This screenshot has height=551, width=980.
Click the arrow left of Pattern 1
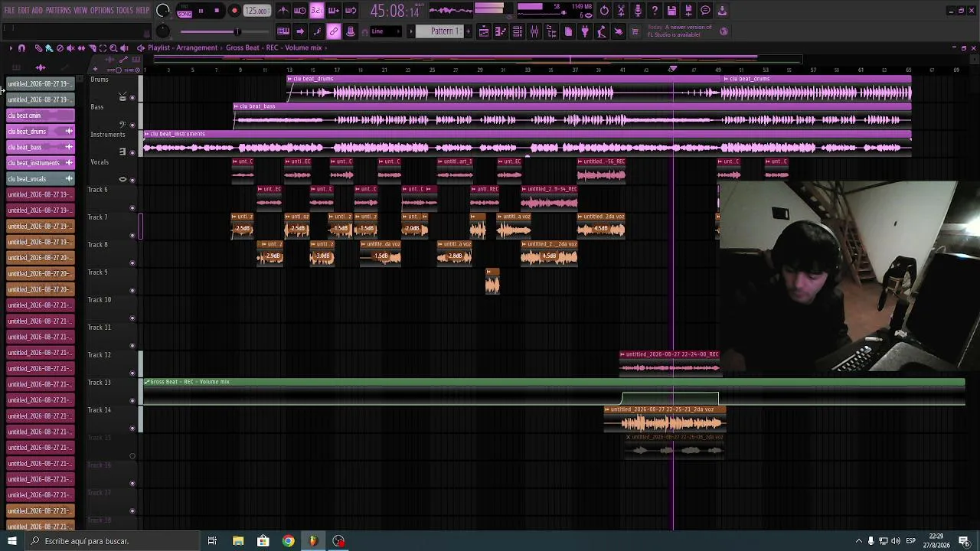[411, 31]
